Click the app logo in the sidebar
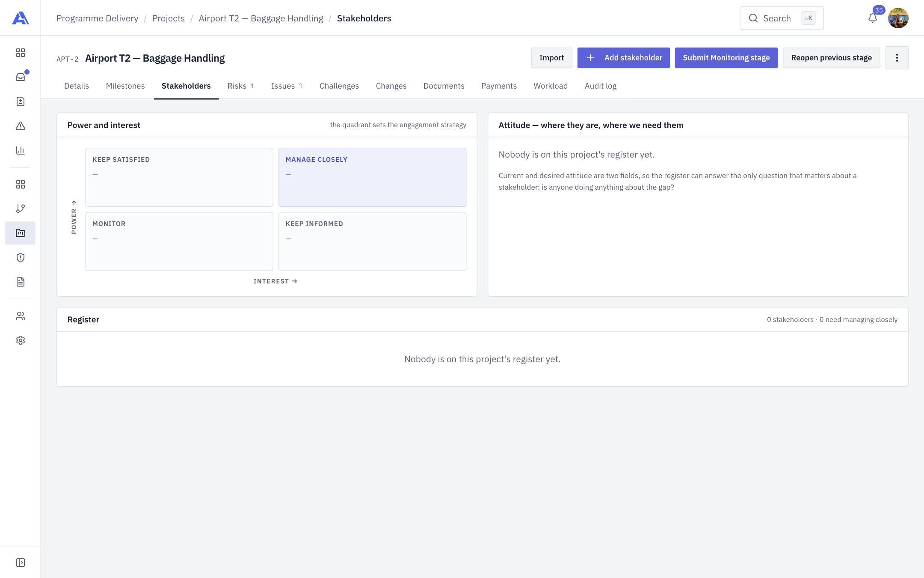924x578 pixels. (20, 18)
